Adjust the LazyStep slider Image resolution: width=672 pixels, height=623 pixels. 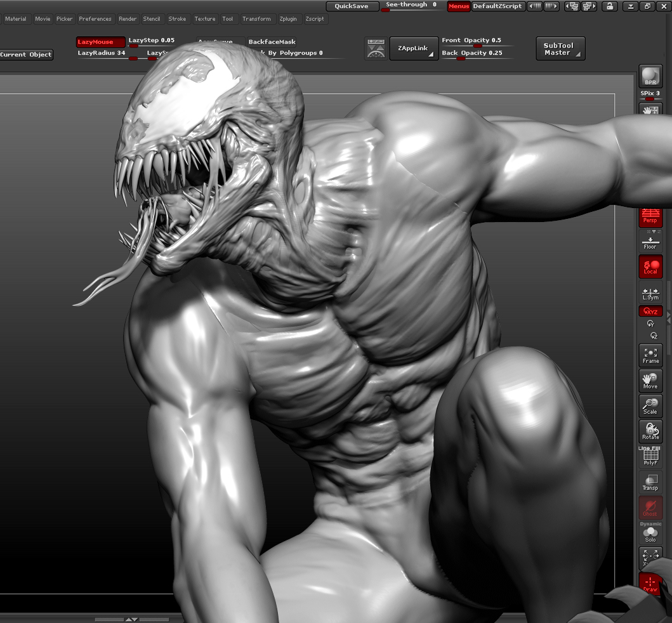[152, 41]
